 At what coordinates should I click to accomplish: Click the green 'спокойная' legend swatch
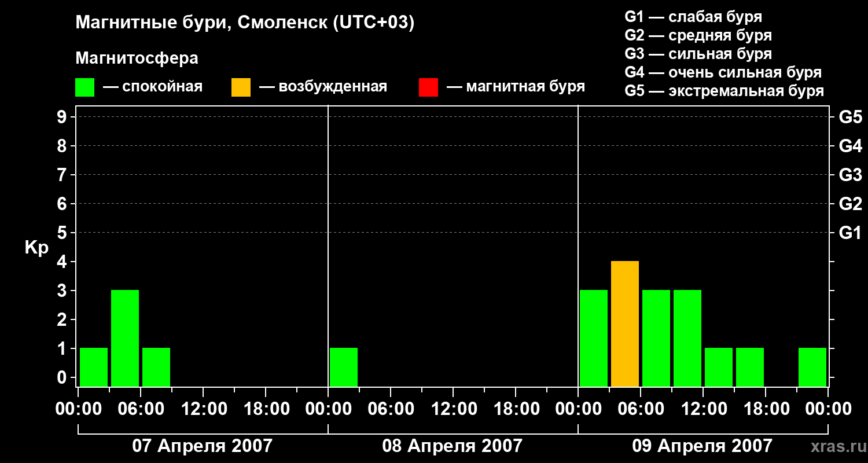84,87
